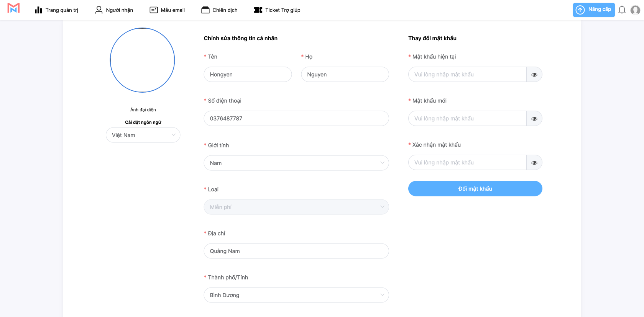Expand the Thành phố/Tỉnh dropdown

(x=296, y=295)
